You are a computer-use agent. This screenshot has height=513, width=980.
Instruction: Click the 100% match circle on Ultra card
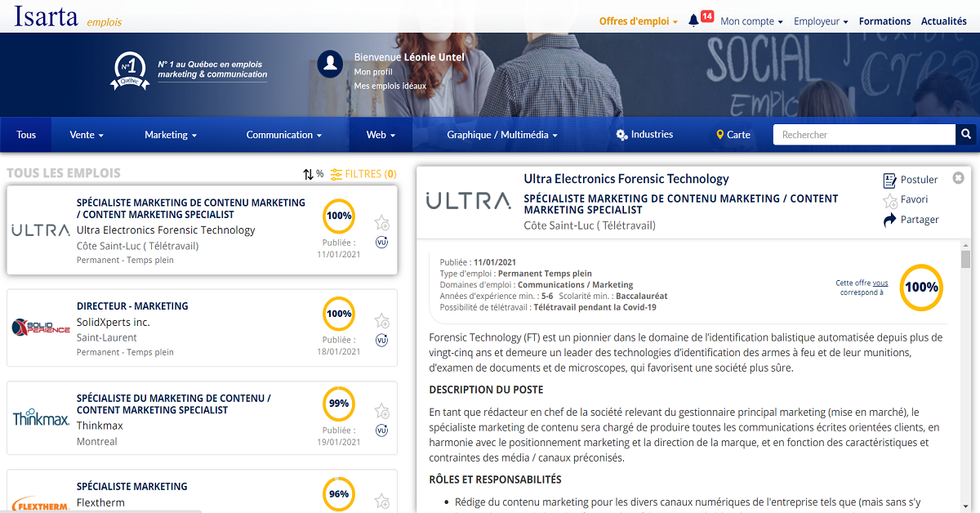339,216
